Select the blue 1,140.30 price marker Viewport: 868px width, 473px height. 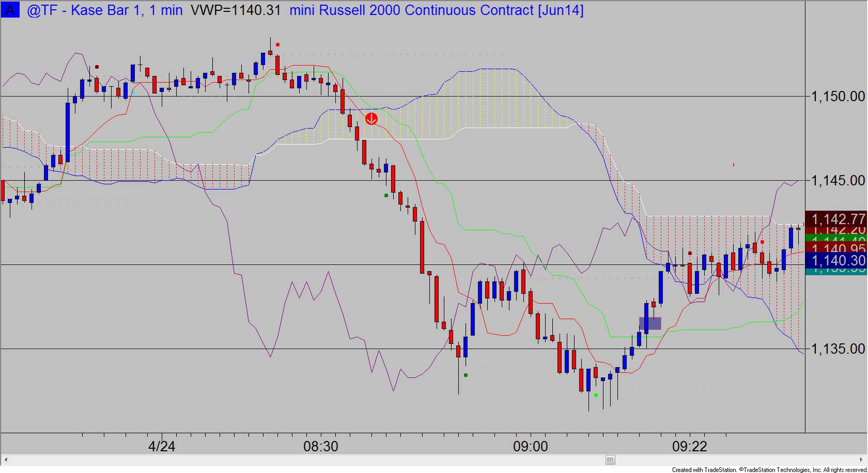(836, 261)
